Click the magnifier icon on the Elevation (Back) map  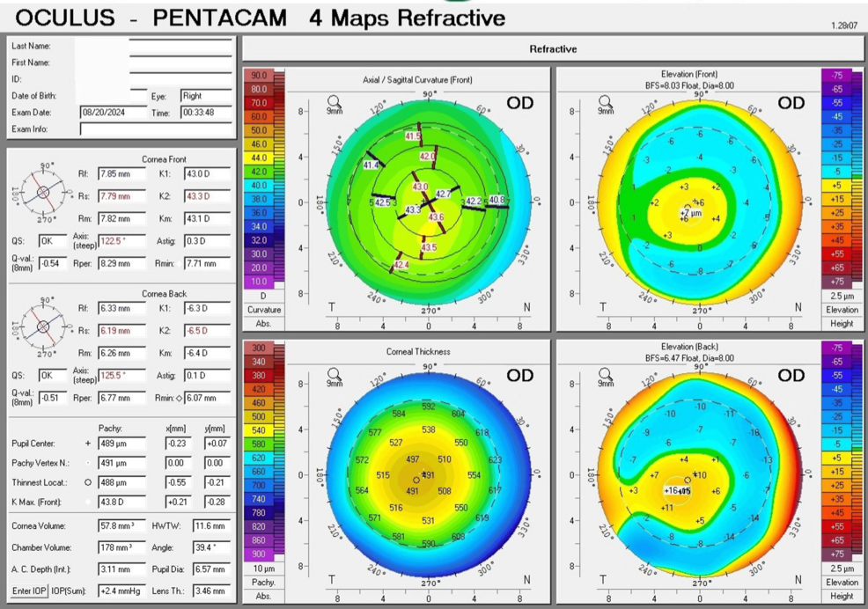(606, 374)
